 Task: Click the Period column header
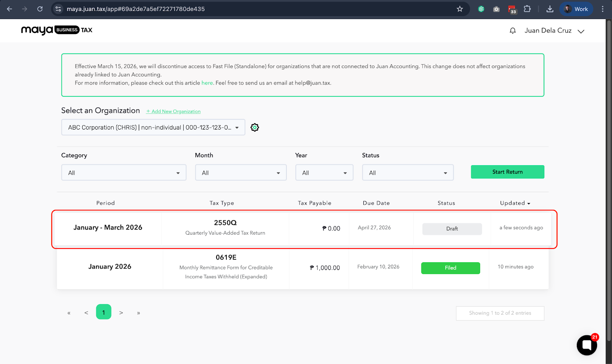[106, 203]
